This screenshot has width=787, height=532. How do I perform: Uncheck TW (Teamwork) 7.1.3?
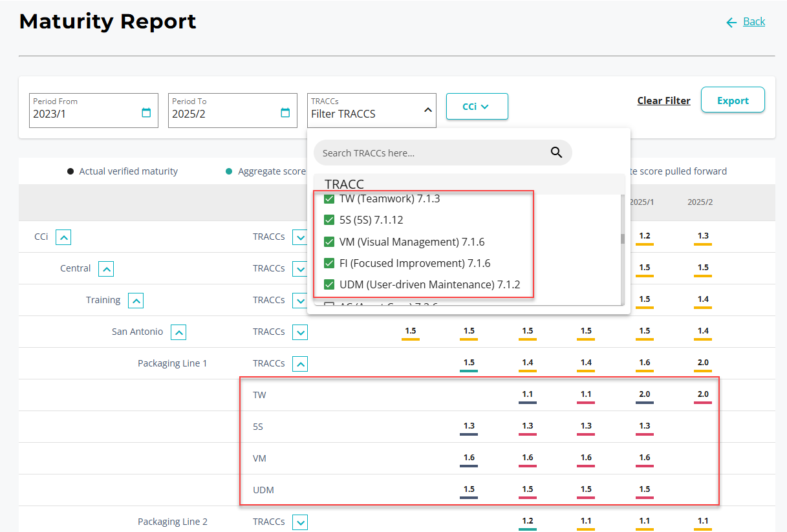click(x=329, y=198)
